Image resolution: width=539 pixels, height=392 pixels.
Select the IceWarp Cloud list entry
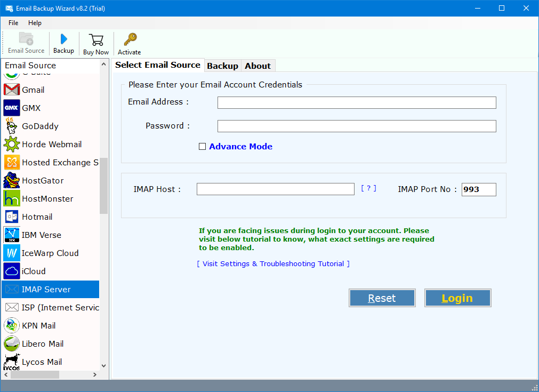point(51,253)
